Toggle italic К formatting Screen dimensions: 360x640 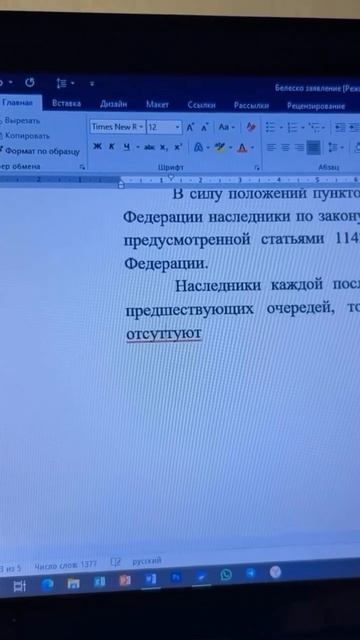coord(111,147)
